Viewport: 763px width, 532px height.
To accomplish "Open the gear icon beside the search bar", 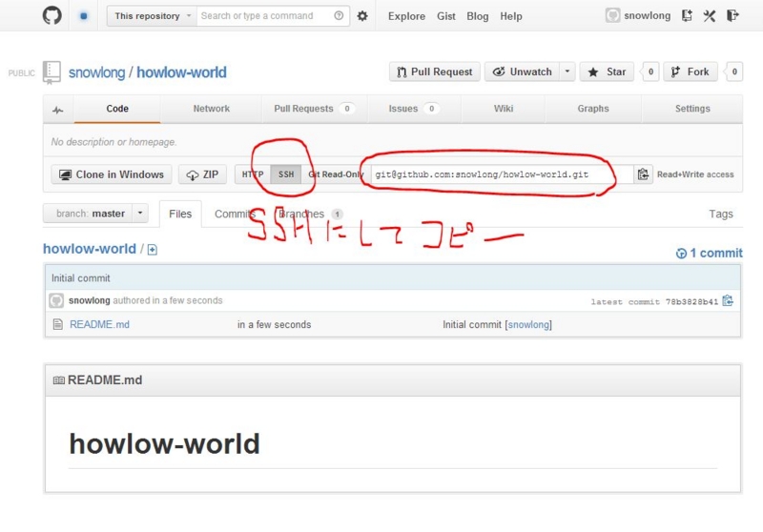I will click(362, 16).
